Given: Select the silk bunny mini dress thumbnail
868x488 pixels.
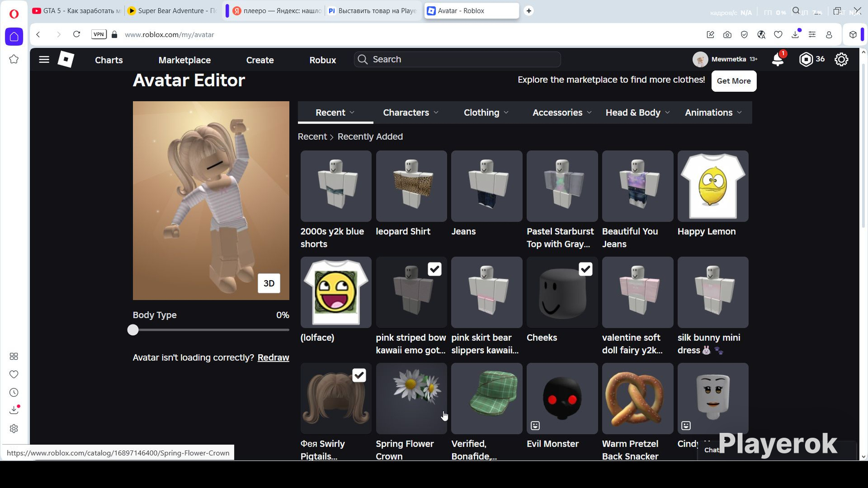Looking at the screenshot, I should point(713,292).
